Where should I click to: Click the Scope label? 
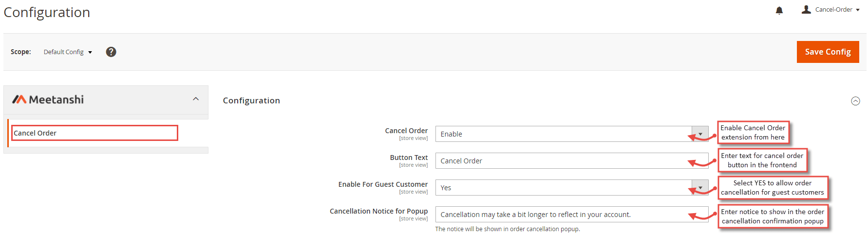point(21,52)
